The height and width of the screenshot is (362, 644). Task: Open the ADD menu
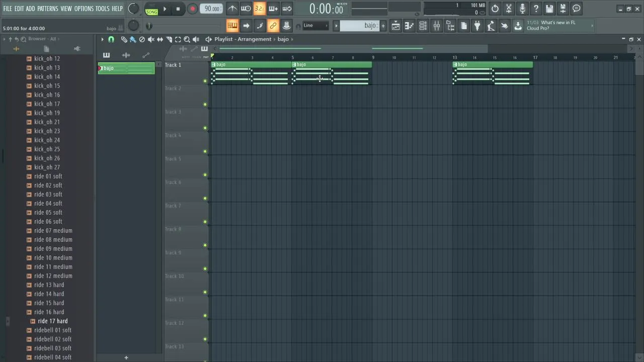click(x=31, y=9)
